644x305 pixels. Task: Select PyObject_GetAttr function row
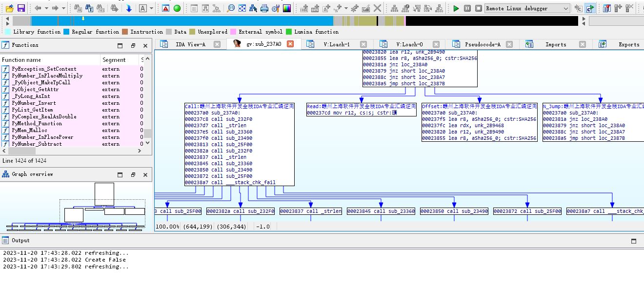[72, 90]
